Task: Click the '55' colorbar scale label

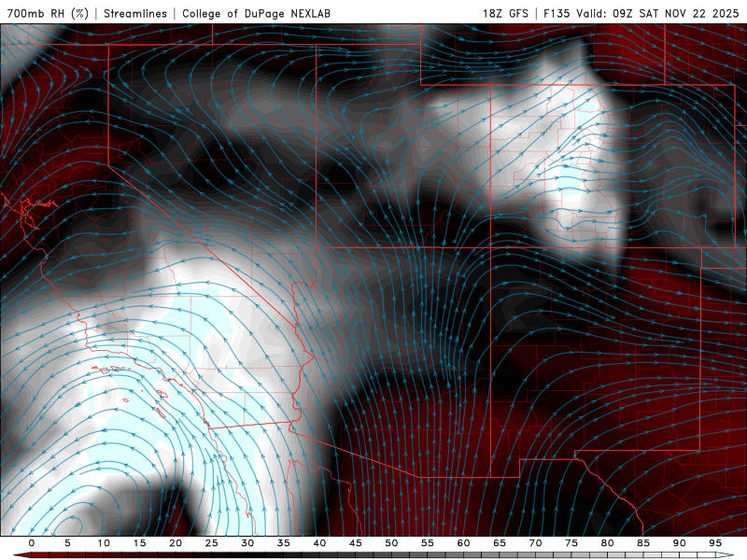Action: 427,543
